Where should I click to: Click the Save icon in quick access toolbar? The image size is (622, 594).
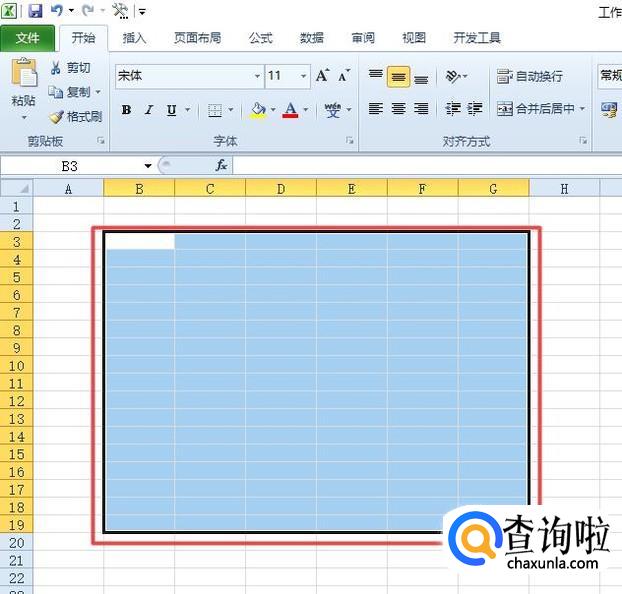tap(35, 11)
